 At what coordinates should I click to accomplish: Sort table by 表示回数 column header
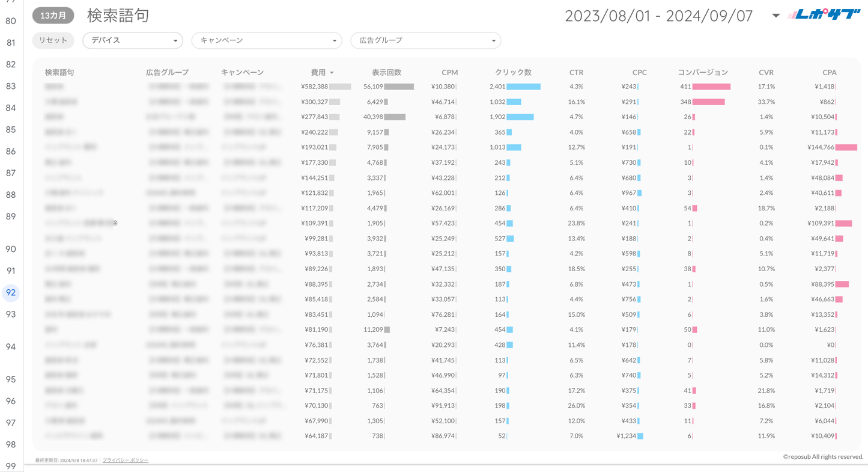386,72
